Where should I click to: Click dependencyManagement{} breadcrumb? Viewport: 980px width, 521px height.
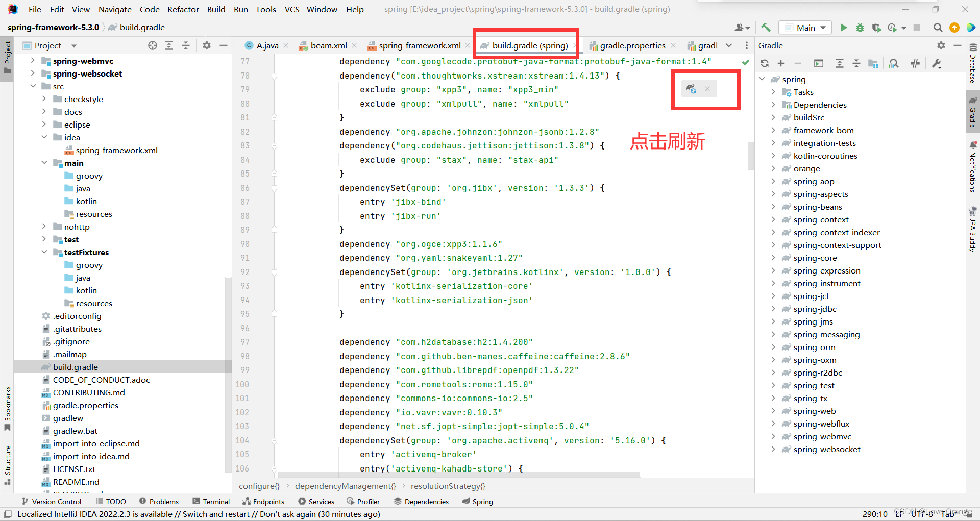pyautogui.click(x=346, y=486)
